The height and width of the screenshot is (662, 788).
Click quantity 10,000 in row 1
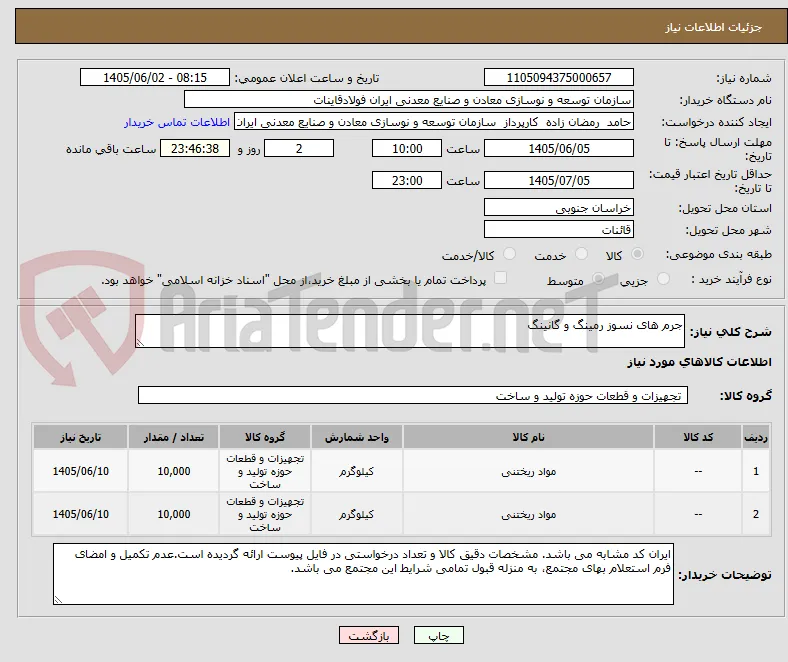174,471
